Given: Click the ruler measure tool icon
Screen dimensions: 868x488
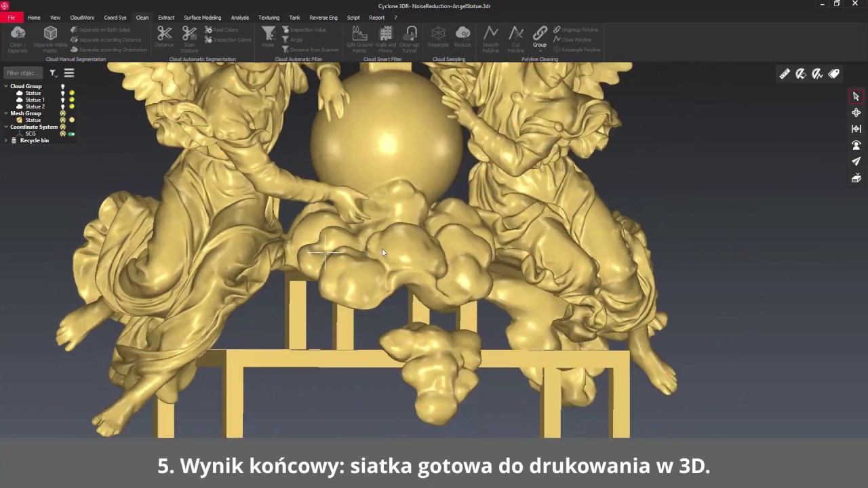Looking at the screenshot, I should (x=785, y=74).
